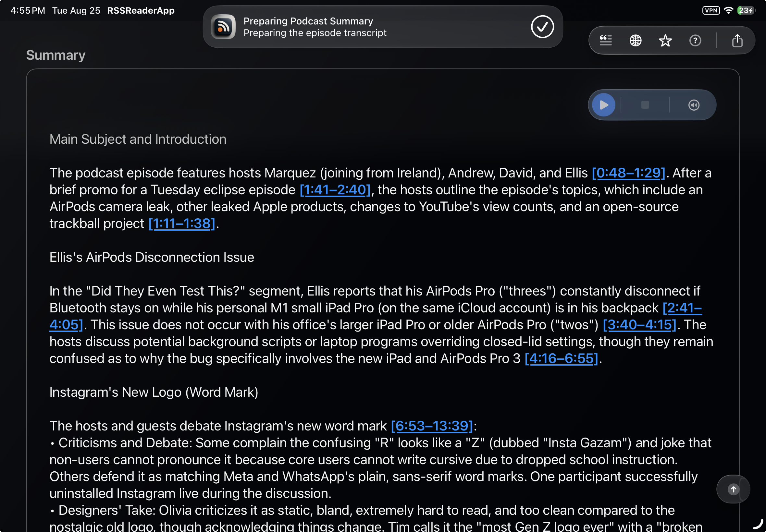The image size is (766, 532).
Task: Tap 'Tue Aug 25' date in status bar
Action: click(x=76, y=10)
